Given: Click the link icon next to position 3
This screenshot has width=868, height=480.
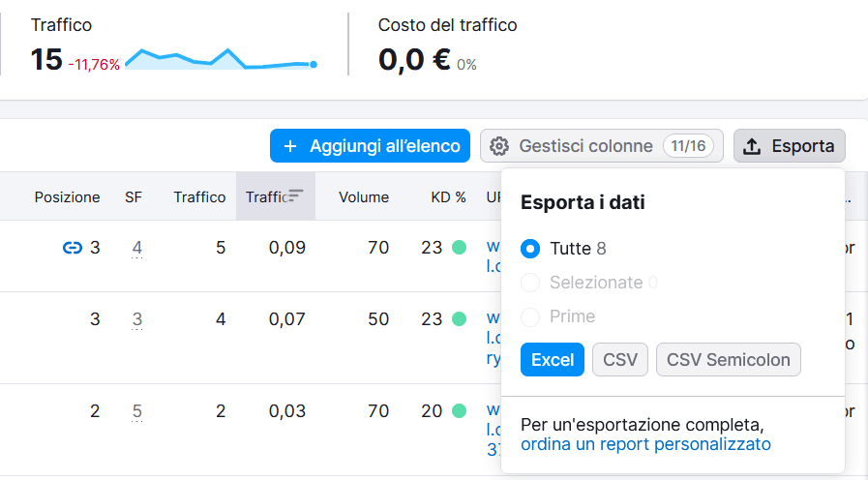Looking at the screenshot, I should coord(72,248).
